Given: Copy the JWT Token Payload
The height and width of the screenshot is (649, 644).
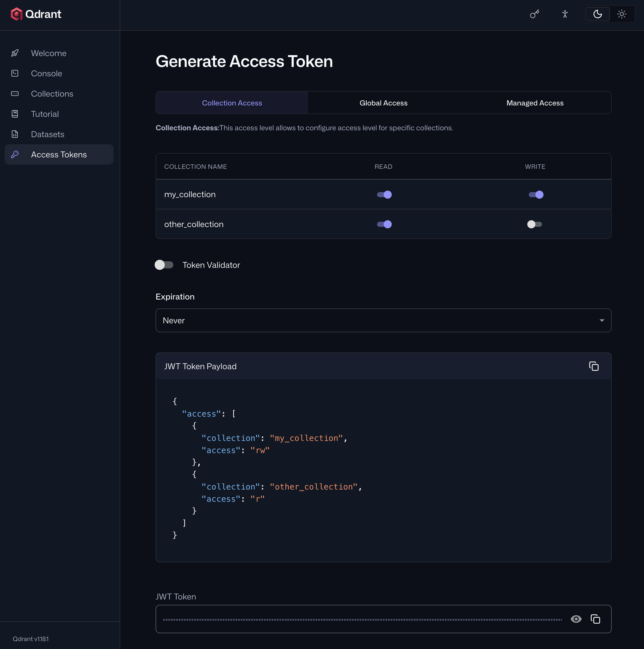Looking at the screenshot, I should click(594, 366).
